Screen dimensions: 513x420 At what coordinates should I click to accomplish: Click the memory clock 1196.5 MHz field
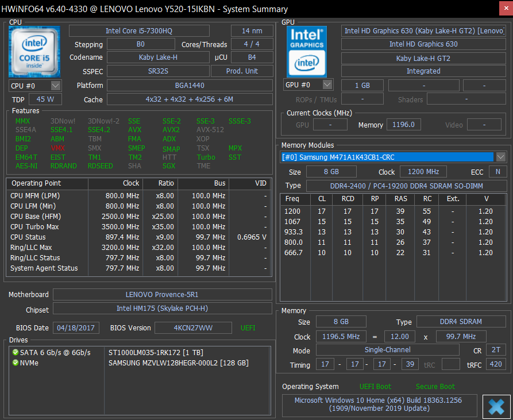(x=341, y=336)
